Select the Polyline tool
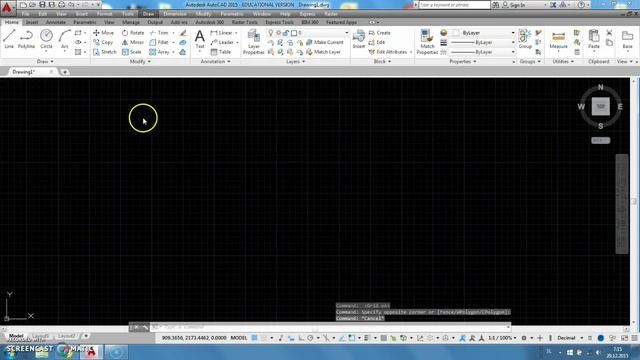This screenshot has height=360, width=640. 27,39
